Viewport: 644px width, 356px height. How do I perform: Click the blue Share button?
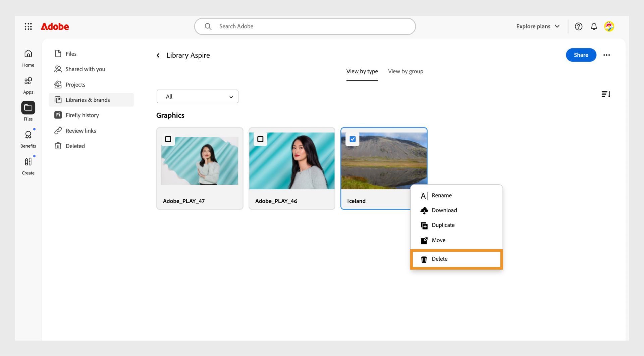click(x=581, y=55)
